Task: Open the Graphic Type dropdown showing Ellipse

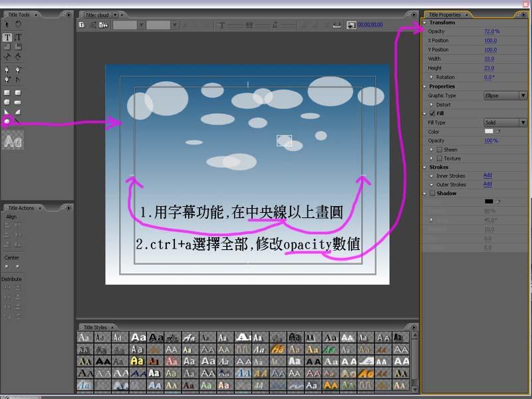Action: [x=523, y=95]
